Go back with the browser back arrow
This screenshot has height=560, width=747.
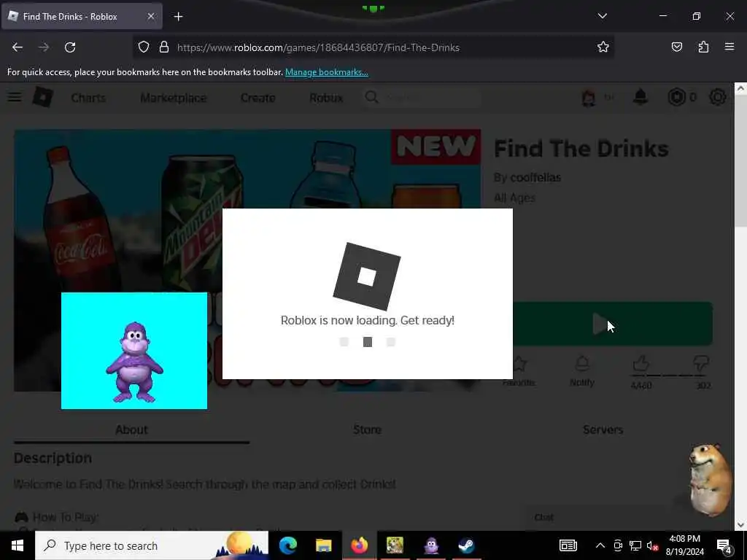click(x=18, y=47)
